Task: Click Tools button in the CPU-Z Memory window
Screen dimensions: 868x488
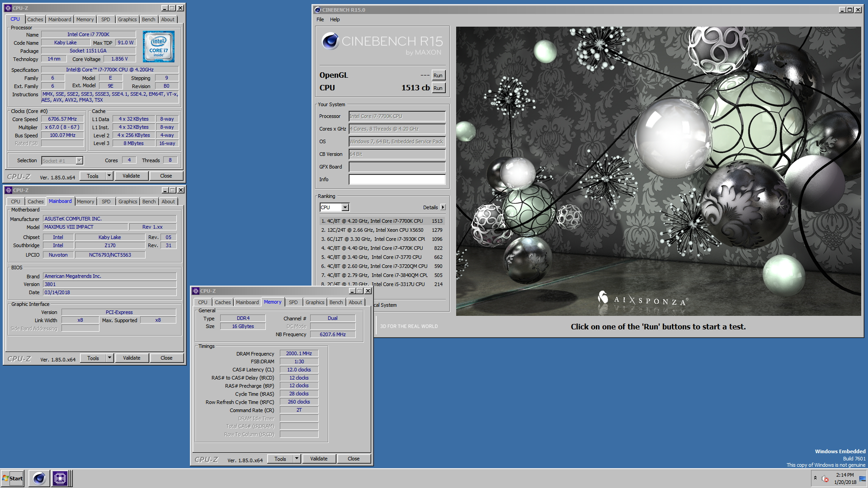Action: click(280, 459)
